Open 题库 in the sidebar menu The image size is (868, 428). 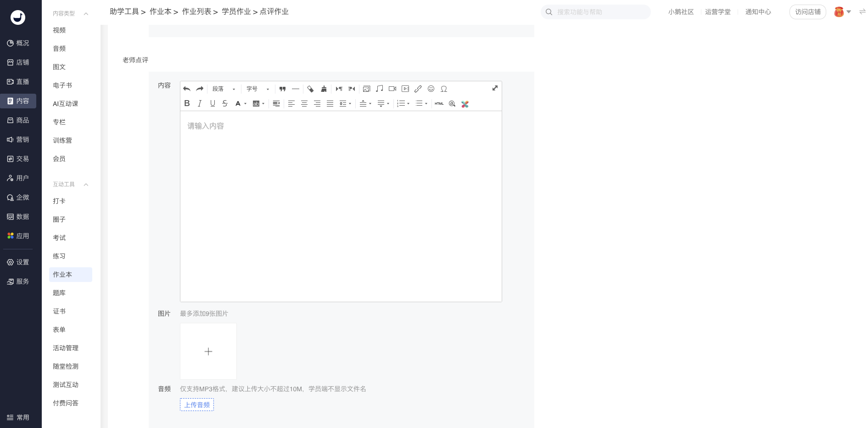[59, 293]
